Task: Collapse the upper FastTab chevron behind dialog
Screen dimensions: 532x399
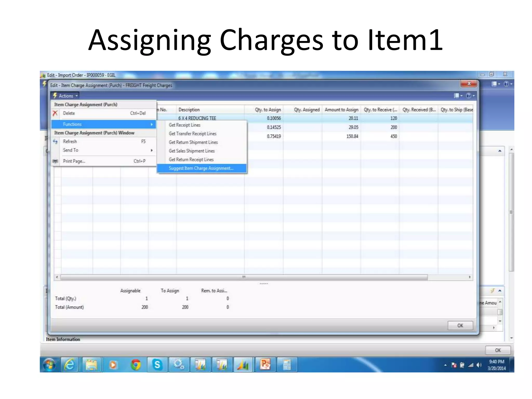Action: [500, 151]
